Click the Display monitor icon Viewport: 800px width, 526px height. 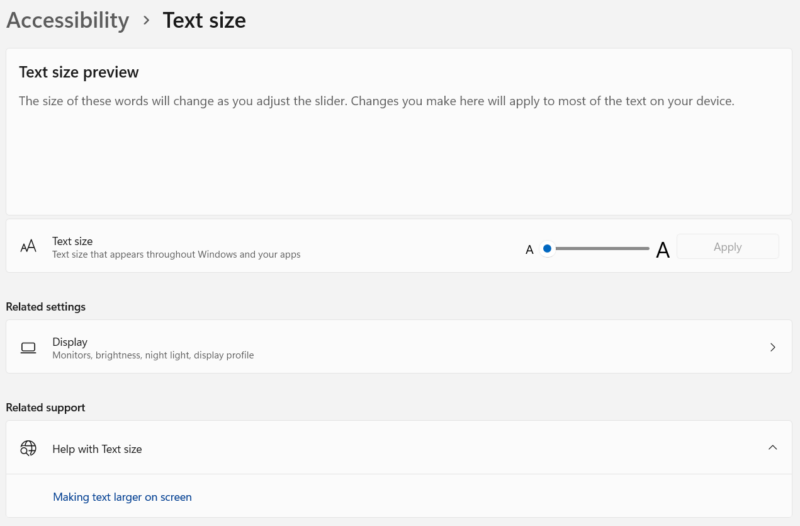pyautogui.click(x=29, y=347)
